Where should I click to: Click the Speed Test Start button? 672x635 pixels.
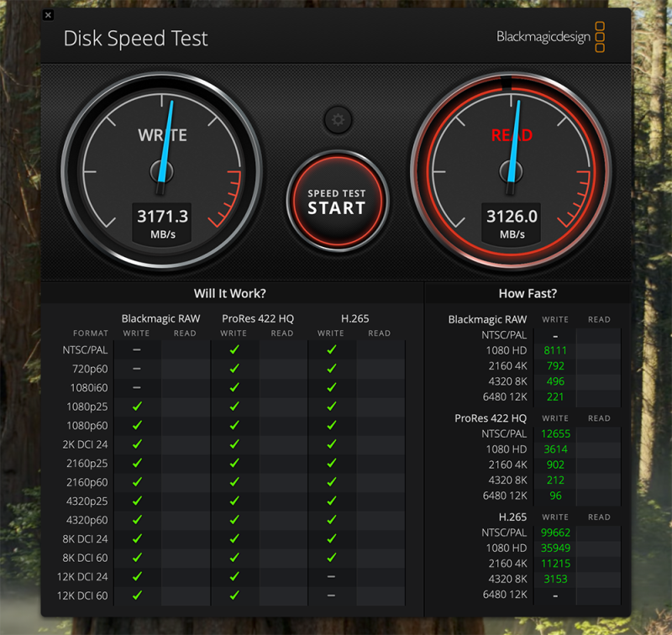pyautogui.click(x=338, y=202)
